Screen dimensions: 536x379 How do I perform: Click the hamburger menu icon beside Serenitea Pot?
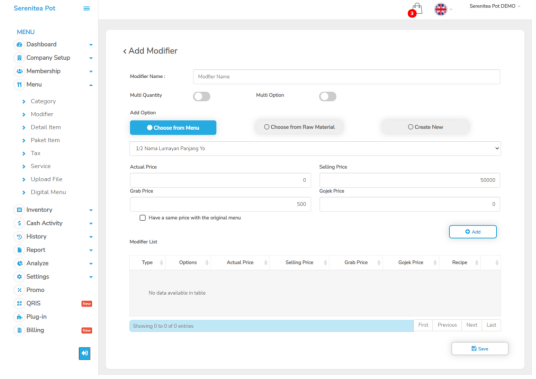click(87, 9)
